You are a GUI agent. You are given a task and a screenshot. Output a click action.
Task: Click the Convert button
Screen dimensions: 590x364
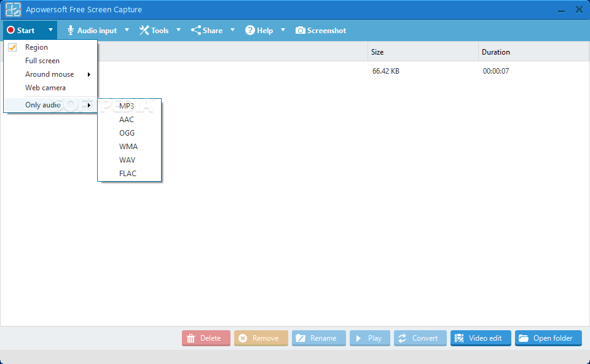click(x=420, y=338)
